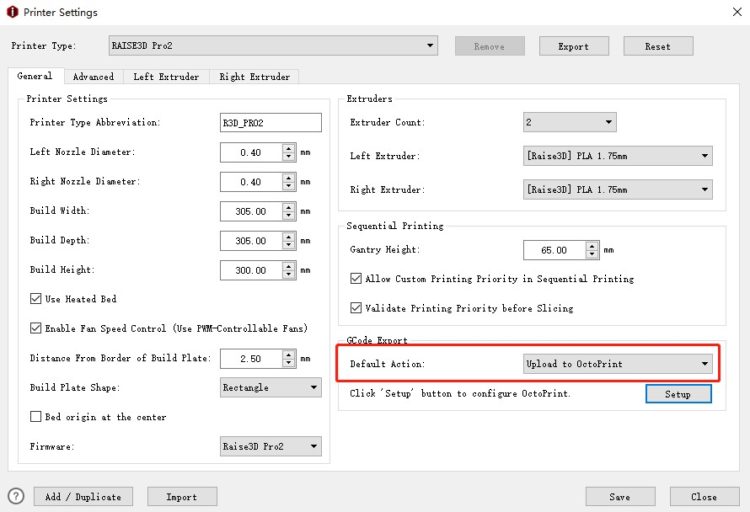750x512 pixels.
Task: Switch to the Advanced tab
Action: (x=93, y=77)
